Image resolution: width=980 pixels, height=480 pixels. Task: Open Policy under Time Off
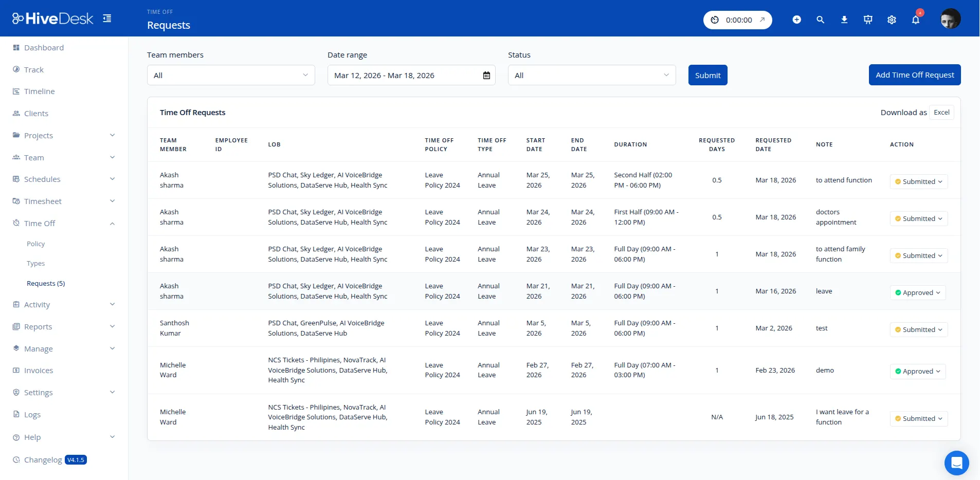(x=36, y=244)
